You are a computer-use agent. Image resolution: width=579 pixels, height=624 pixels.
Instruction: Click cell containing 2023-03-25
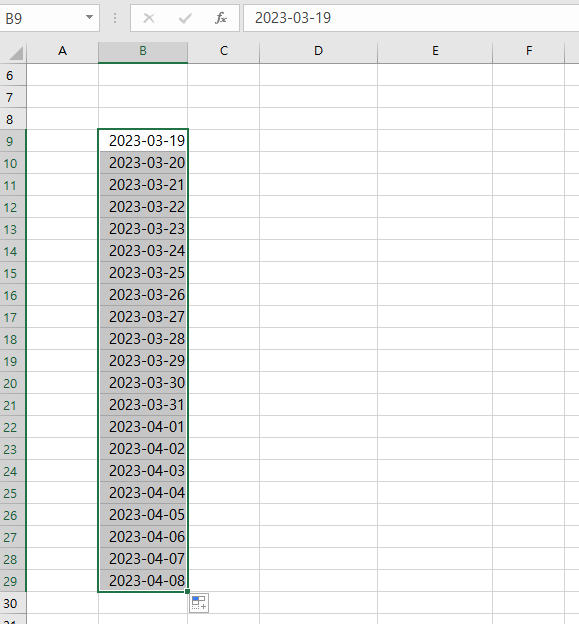143,273
